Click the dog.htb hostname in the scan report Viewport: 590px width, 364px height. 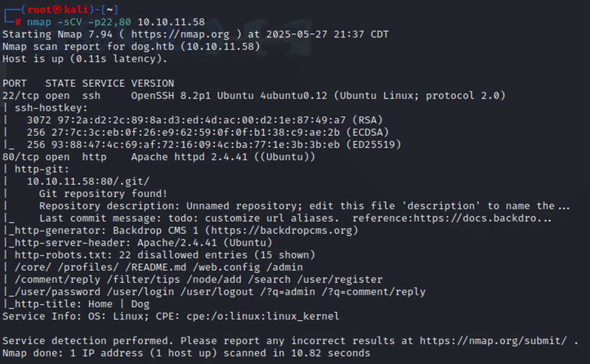click(x=152, y=47)
